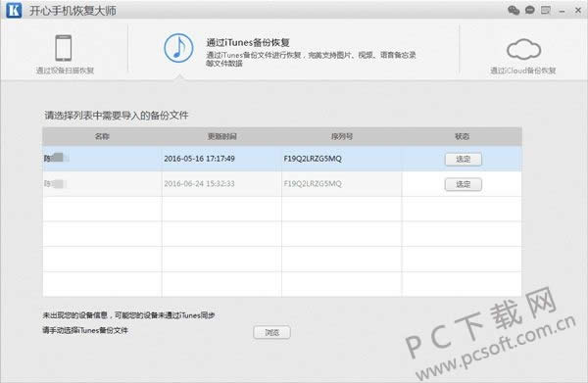This screenshot has width=588, height=383.
Task: Minimize the recovery master window
Action: pyautogui.click(x=562, y=11)
